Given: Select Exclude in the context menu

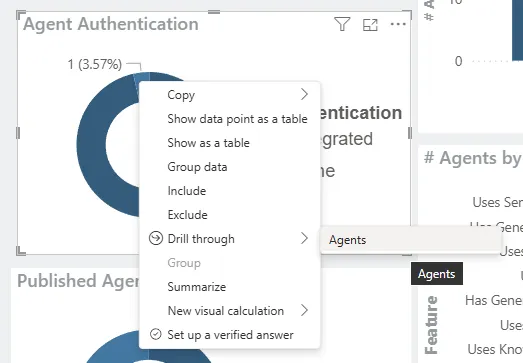Looking at the screenshot, I should pyautogui.click(x=229, y=215).
